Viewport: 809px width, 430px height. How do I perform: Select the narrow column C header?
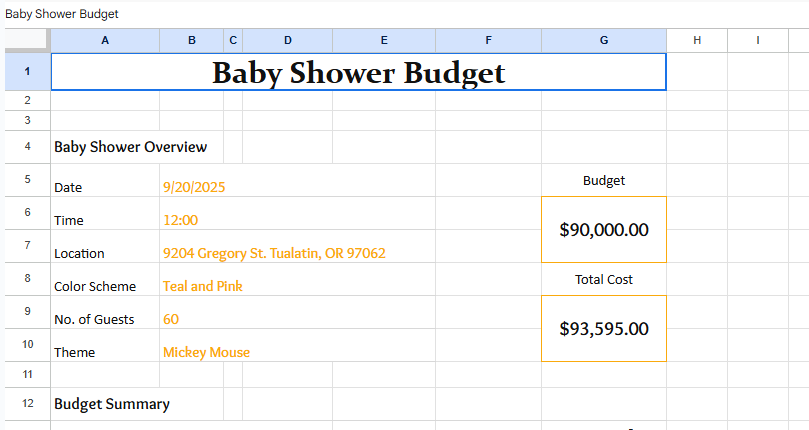[233, 40]
